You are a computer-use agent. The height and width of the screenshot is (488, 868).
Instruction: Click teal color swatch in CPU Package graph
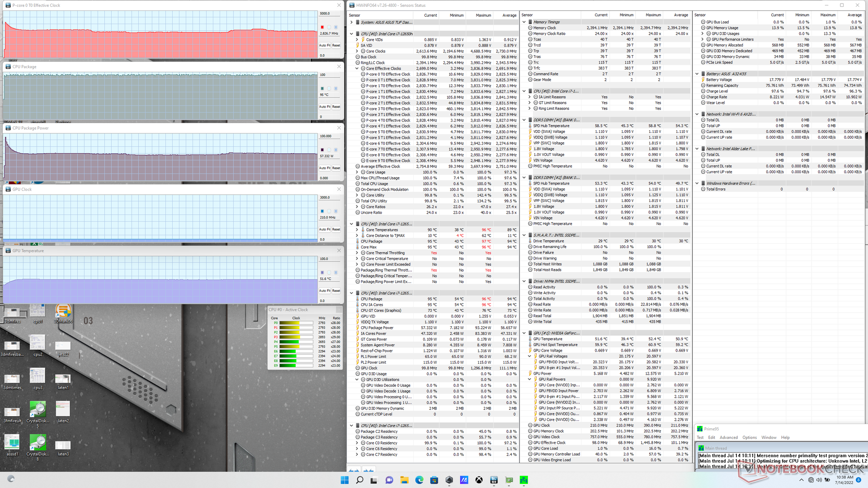(322, 88)
